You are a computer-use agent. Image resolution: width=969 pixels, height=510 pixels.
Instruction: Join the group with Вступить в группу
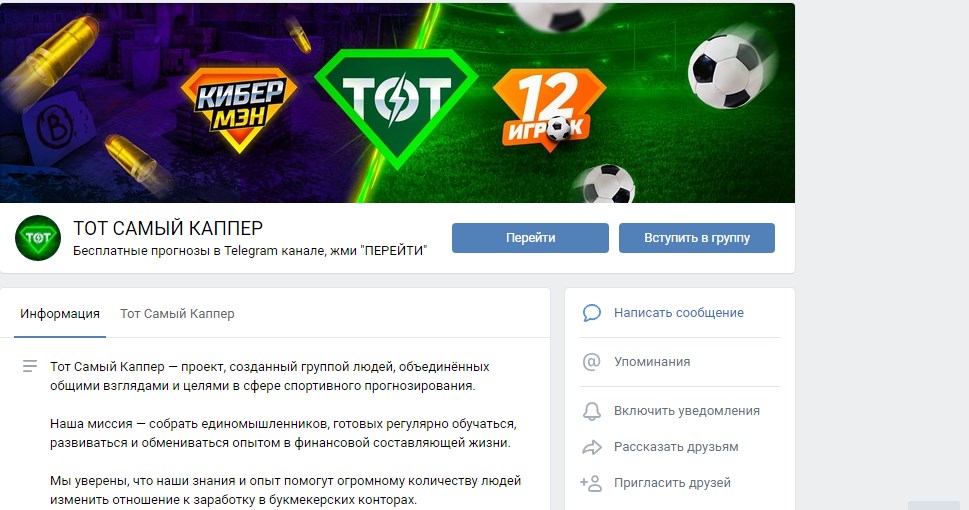coord(697,238)
